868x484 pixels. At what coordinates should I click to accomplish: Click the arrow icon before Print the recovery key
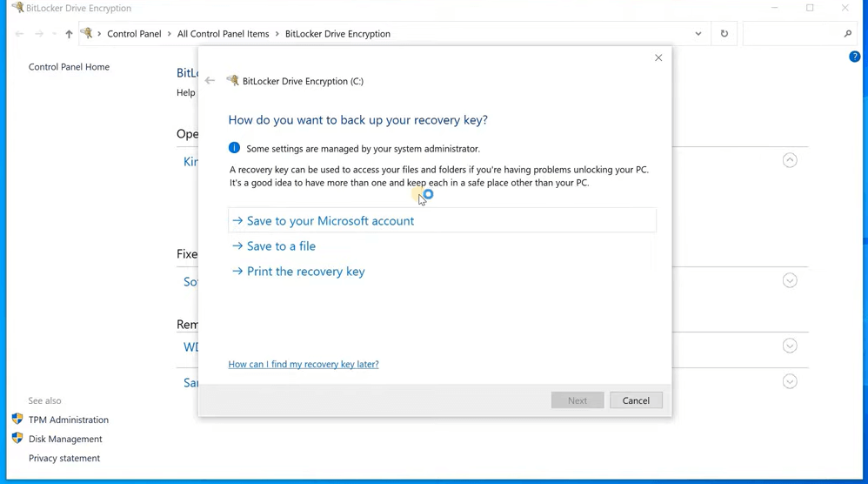237,272
